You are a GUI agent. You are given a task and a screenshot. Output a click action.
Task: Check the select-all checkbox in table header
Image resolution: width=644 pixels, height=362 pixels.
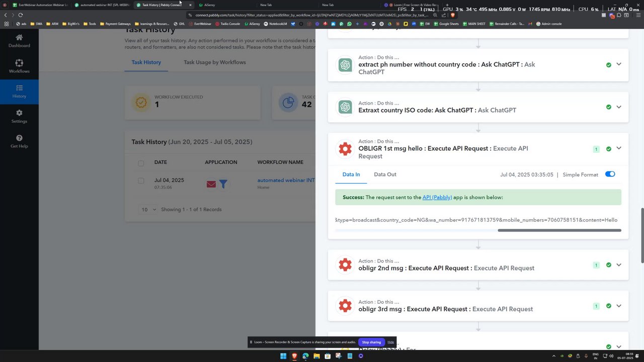pos(141,163)
